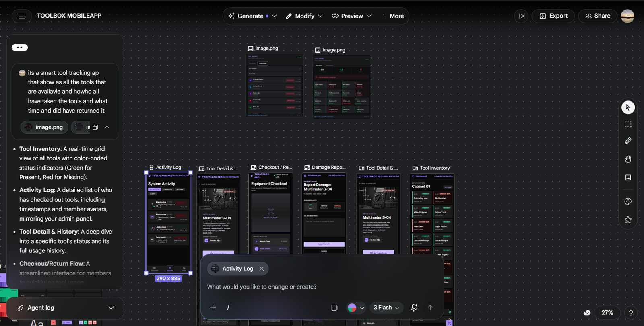Open the 27% zoom level control

(x=607, y=313)
